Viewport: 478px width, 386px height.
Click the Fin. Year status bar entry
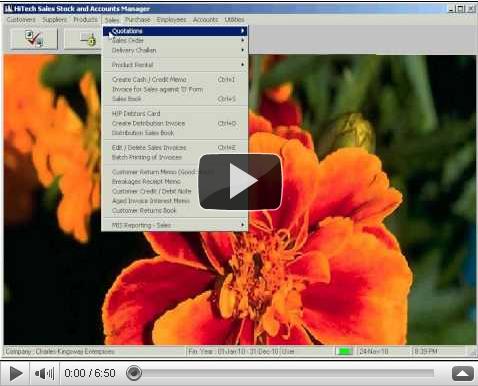pos(233,351)
